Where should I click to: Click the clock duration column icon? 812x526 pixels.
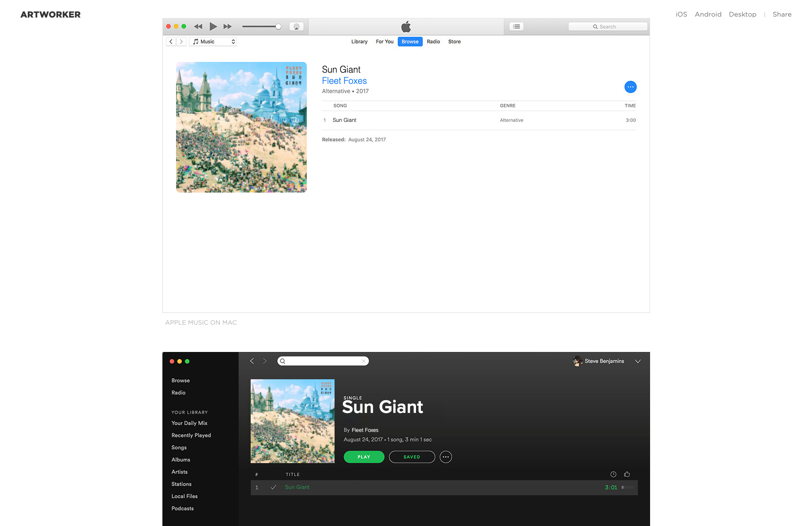[614, 474]
